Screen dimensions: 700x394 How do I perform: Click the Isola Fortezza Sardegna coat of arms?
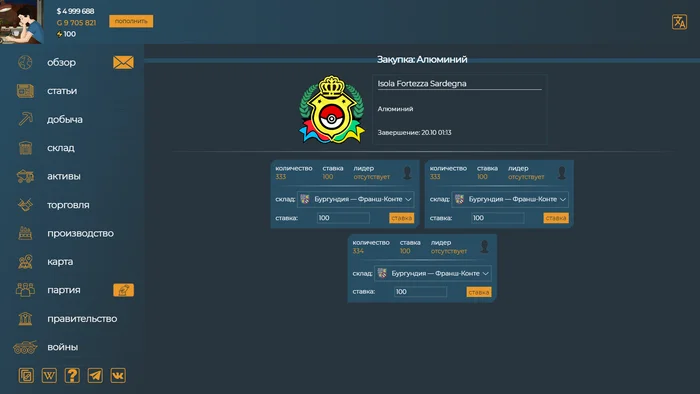(332, 109)
